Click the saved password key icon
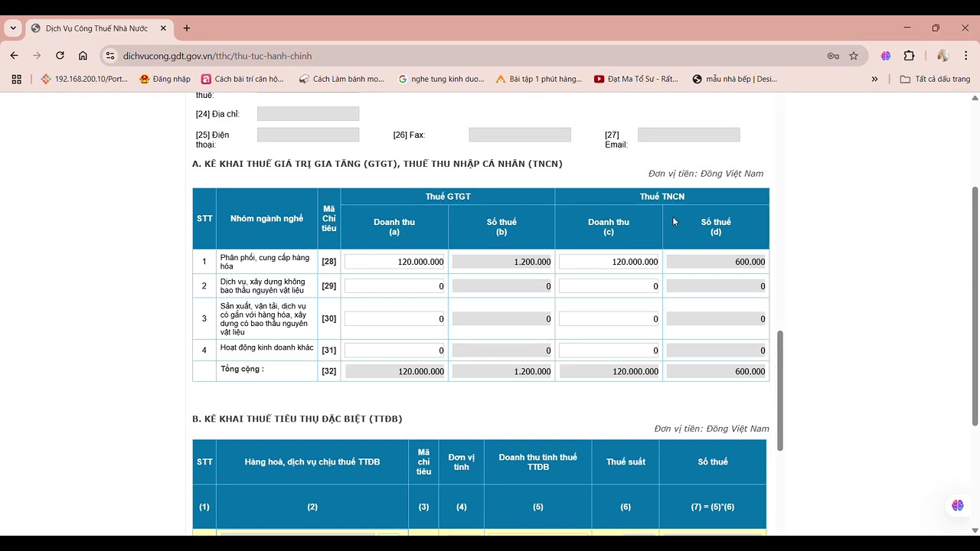Image resolution: width=980 pixels, height=551 pixels. pos(833,56)
